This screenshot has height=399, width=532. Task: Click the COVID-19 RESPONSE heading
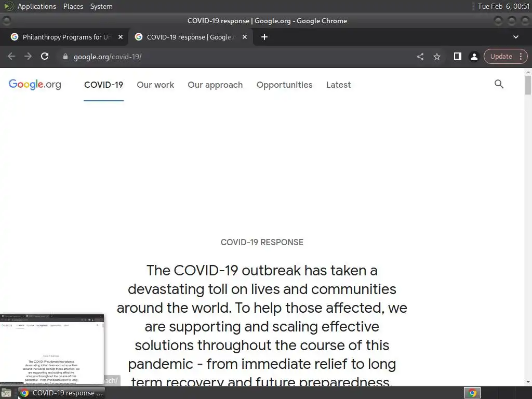coord(262,242)
